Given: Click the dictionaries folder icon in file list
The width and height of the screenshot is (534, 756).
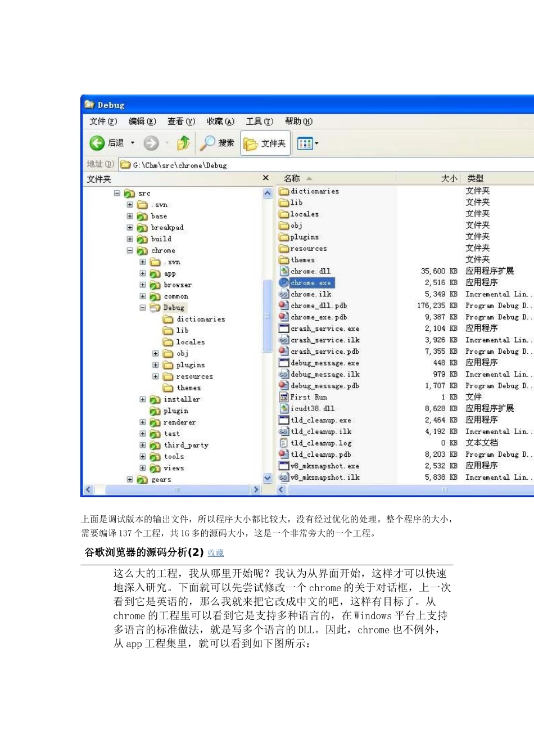Looking at the screenshot, I should 284,191.
